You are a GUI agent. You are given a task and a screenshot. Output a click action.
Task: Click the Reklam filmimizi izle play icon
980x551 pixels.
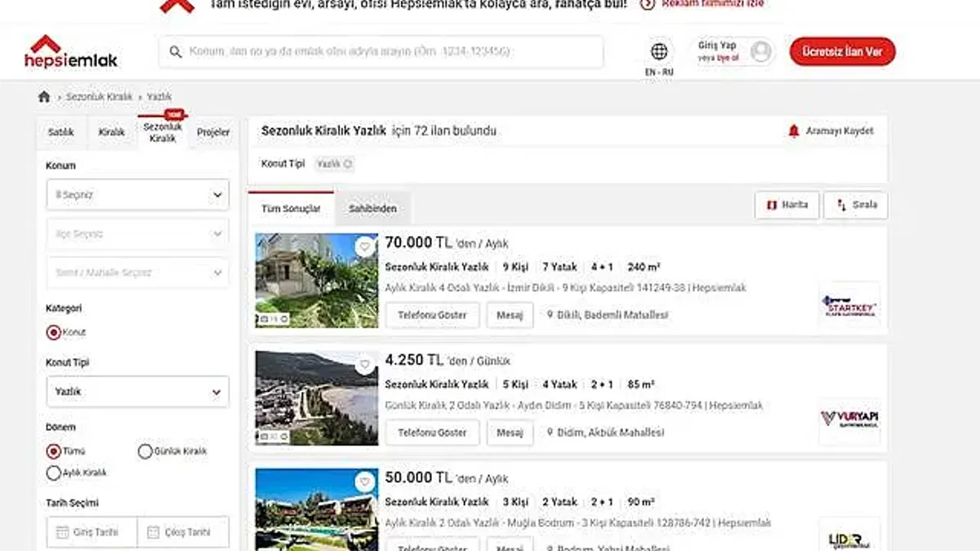[x=648, y=3]
